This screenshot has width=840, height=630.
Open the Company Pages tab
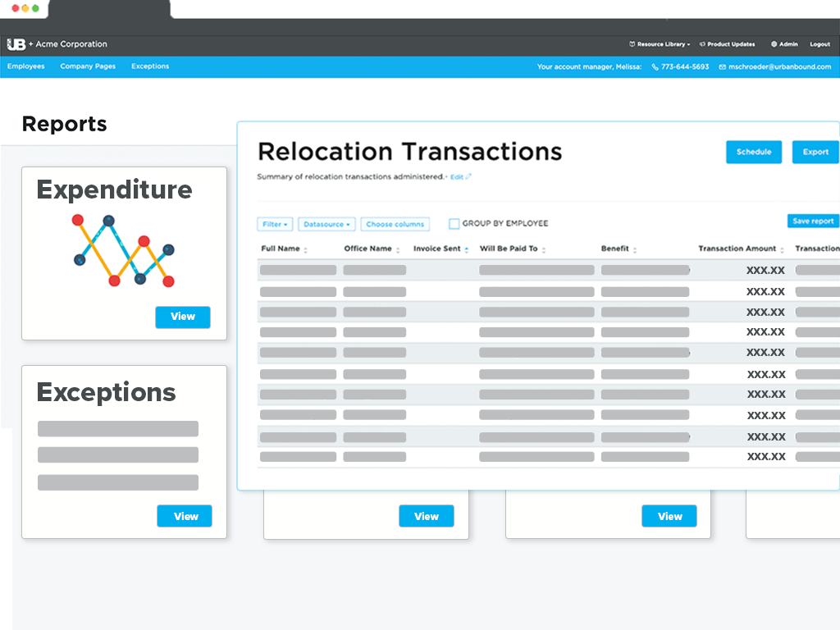coord(88,66)
